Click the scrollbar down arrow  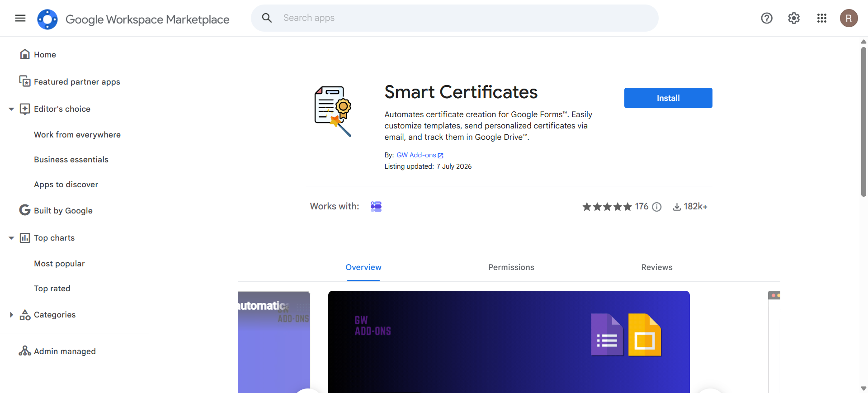[863, 388]
